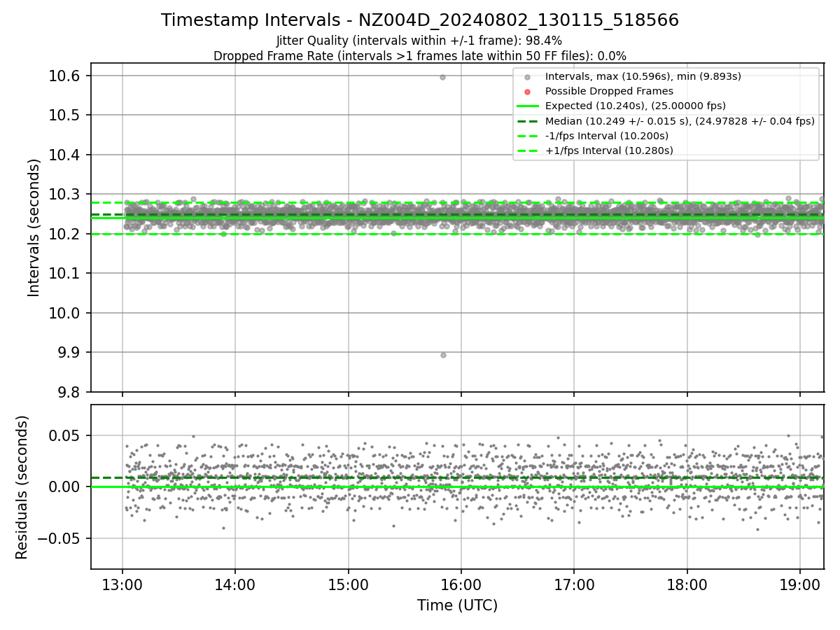Click the 'Expected (10.240s)' legend entry
The image size is (840, 630).
(x=635, y=106)
